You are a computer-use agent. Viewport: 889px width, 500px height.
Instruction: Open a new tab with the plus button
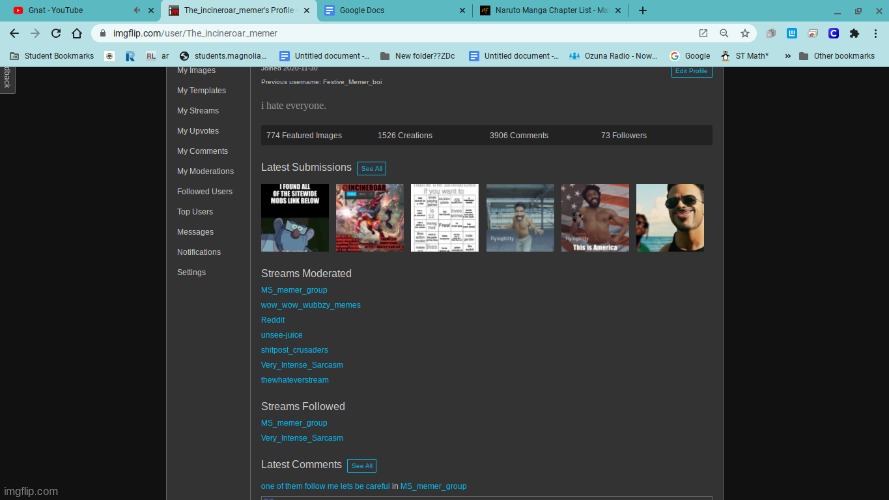point(642,10)
